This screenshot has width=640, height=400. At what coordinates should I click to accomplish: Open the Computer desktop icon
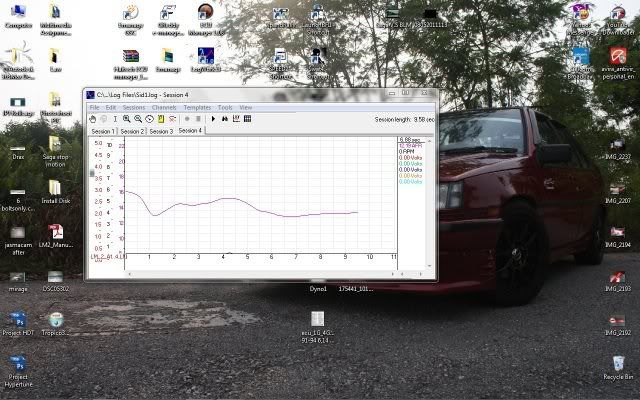tap(18, 14)
